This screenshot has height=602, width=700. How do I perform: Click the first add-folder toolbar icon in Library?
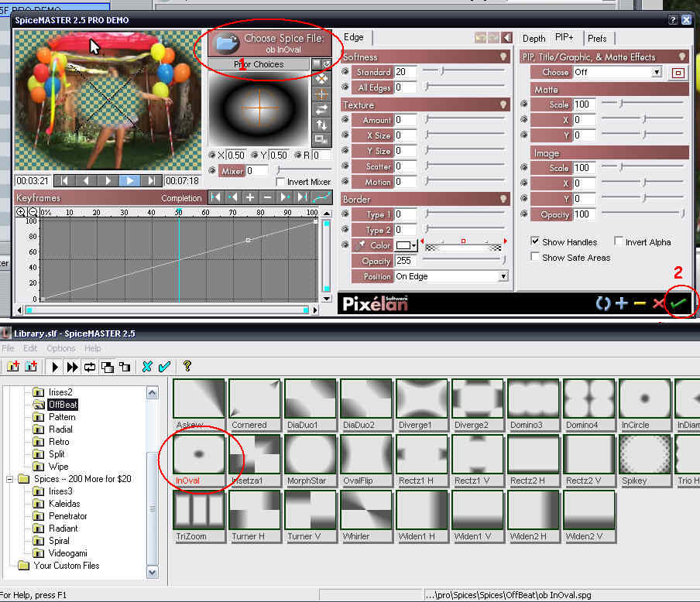click(x=13, y=367)
